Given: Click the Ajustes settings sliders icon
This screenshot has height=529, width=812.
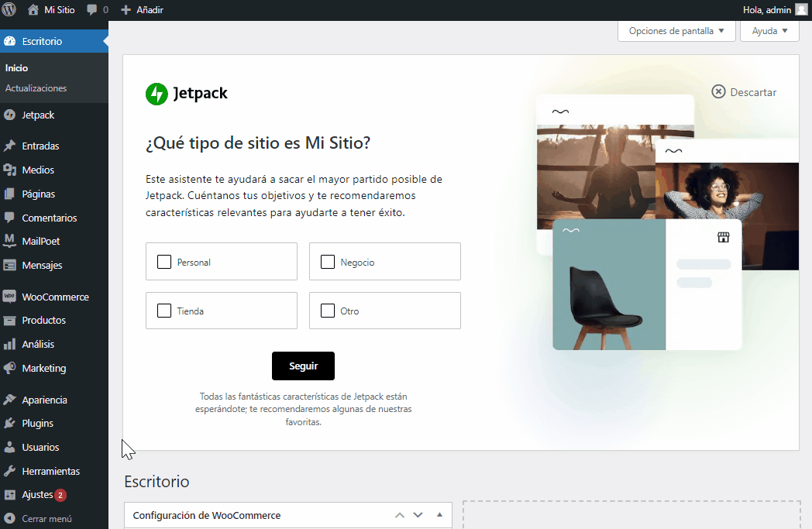Looking at the screenshot, I should pos(10,495).
